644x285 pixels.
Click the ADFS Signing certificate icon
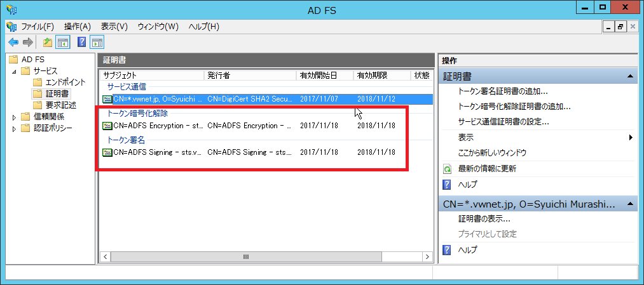click(x=107, y=152)
